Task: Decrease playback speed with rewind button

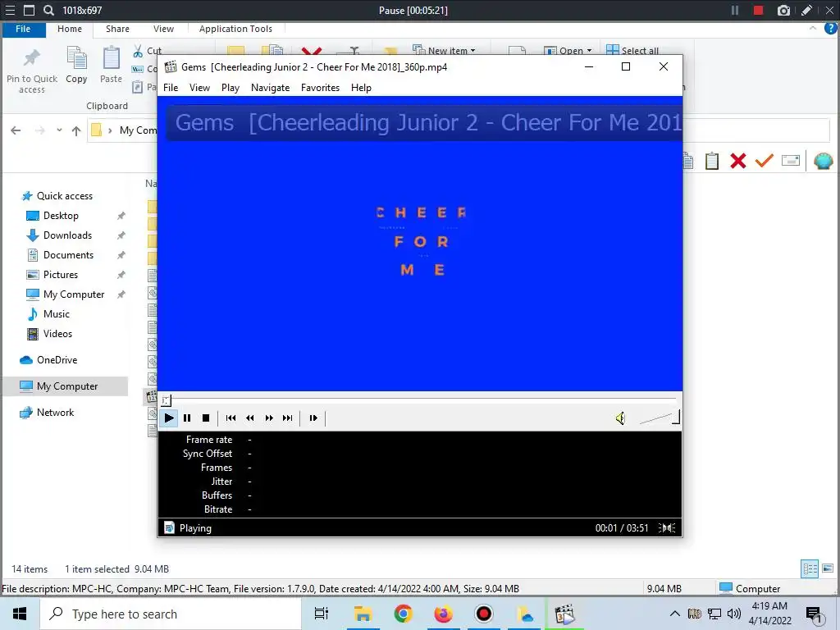Action: [249, 418]
